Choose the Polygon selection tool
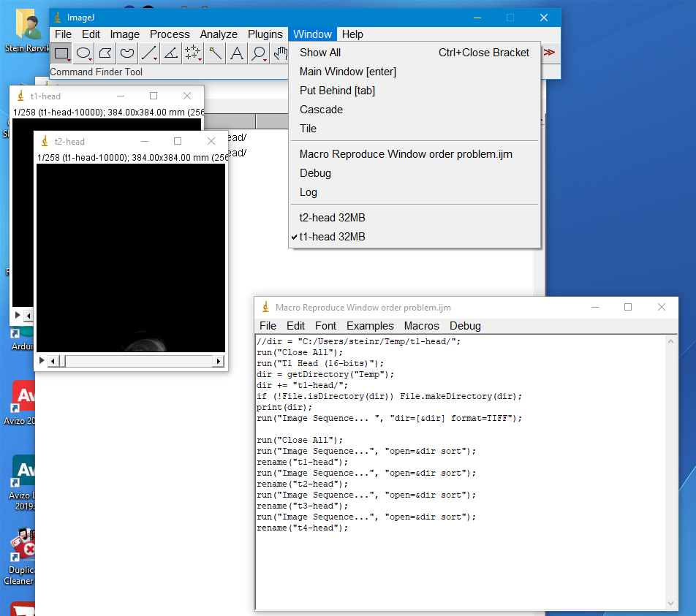 [x=105, y=53]
